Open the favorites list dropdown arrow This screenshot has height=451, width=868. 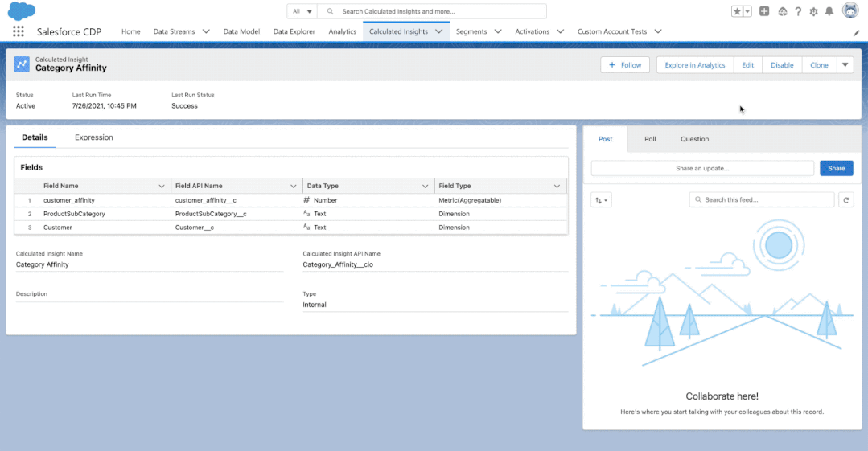(x=747, y=11)
